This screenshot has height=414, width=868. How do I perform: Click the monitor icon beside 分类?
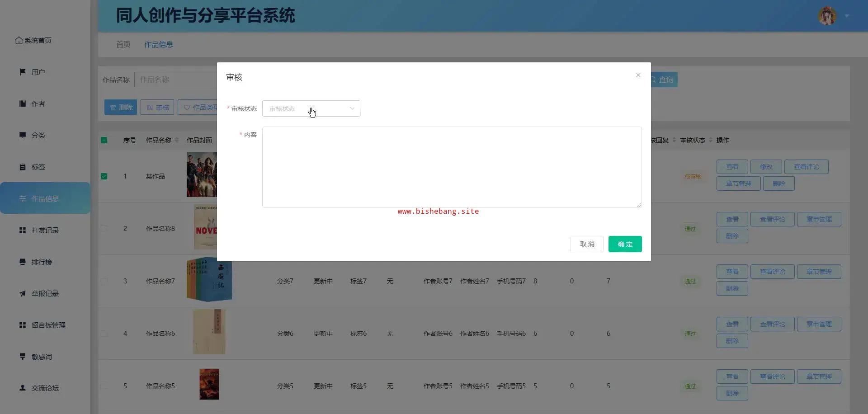(23, 135)
